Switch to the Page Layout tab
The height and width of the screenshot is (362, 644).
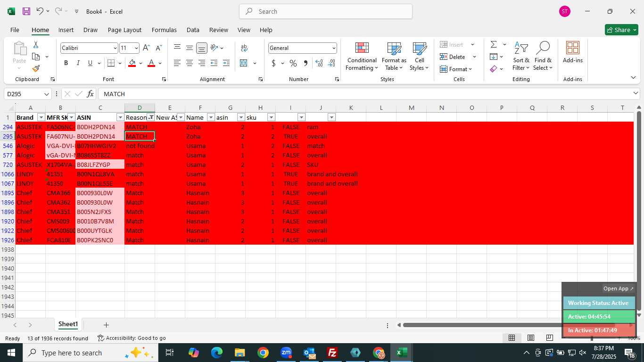(124, 30)
